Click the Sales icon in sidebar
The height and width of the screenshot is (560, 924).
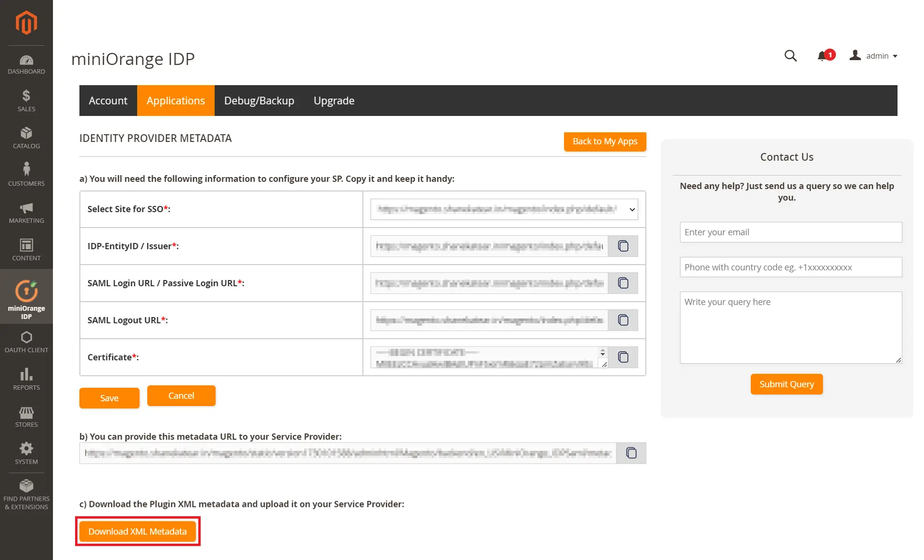pyautogui.click(x=26, y=101)
